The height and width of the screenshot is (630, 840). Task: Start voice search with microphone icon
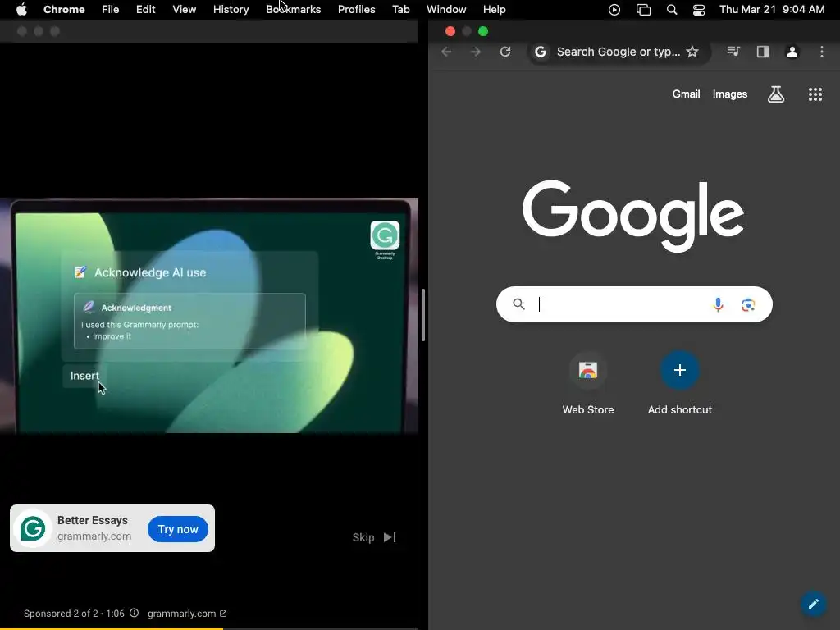coord(718,304)
